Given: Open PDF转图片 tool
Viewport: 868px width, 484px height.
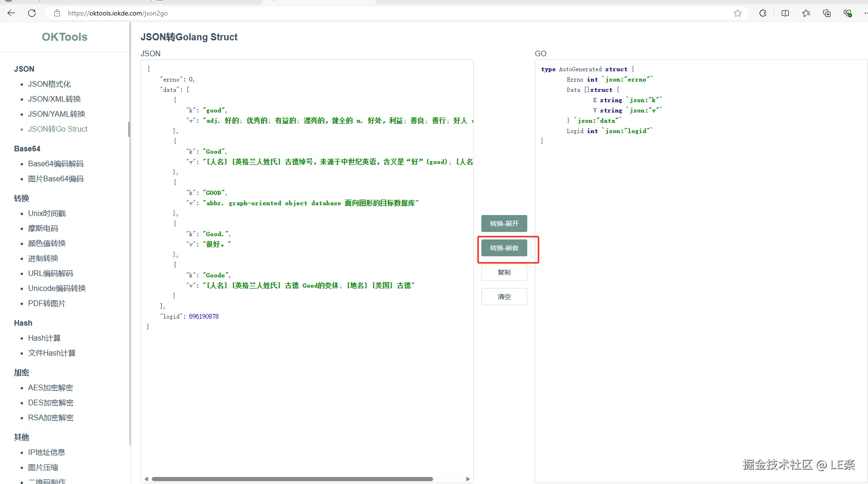Looking at the screenshot, I should 47,303.
